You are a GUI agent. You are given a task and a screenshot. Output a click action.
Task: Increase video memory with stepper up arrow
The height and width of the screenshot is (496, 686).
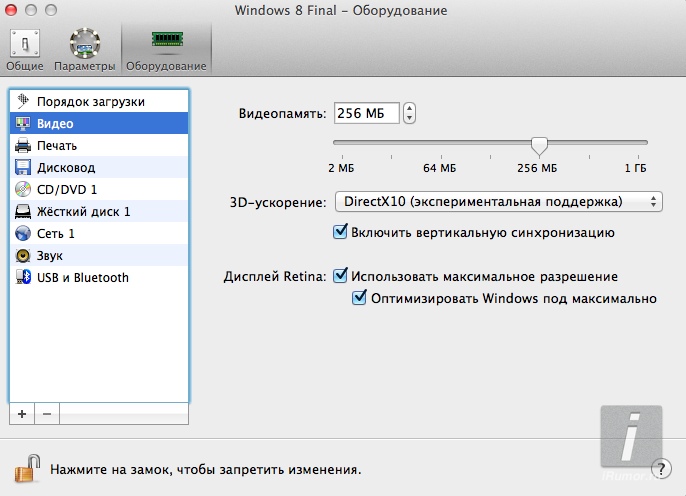tap(409, 108)
